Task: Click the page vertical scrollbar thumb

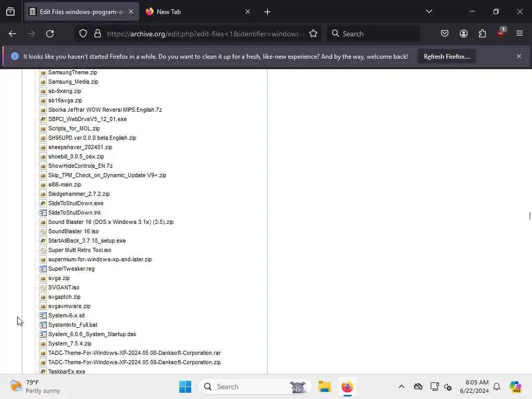Action: [x=529, y=216]
